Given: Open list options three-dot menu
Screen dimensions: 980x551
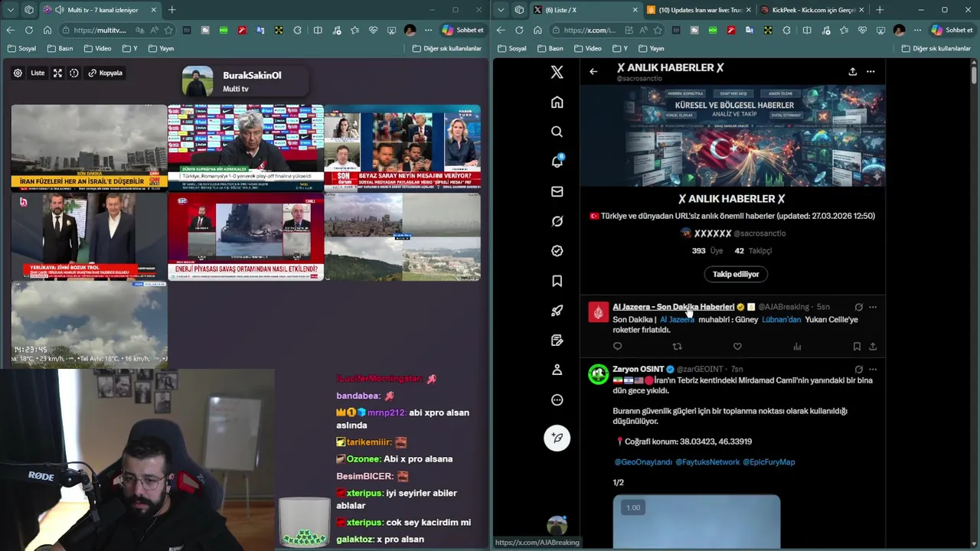Looking at the screenshot, I should click(871, 71).
